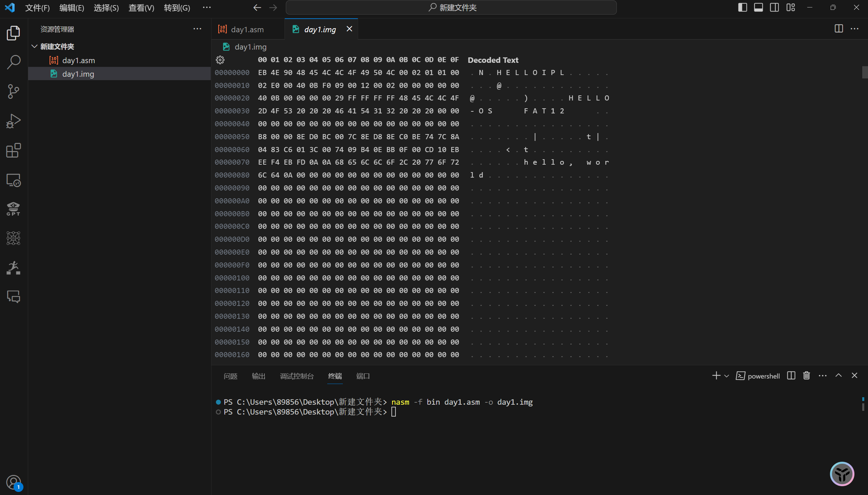Open day1.asm in the file tree
Viewport: 868px width, 495px height.
coord(119,60)
